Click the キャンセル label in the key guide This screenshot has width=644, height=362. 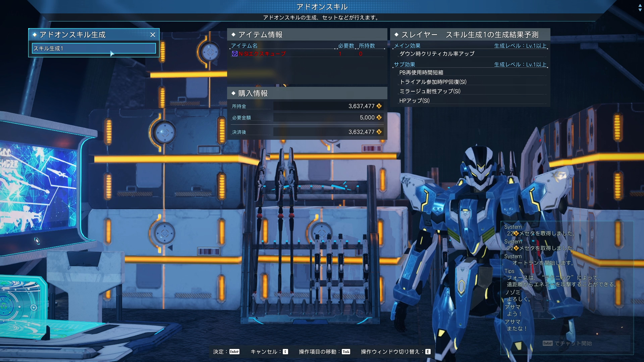(x=264, y=352)
